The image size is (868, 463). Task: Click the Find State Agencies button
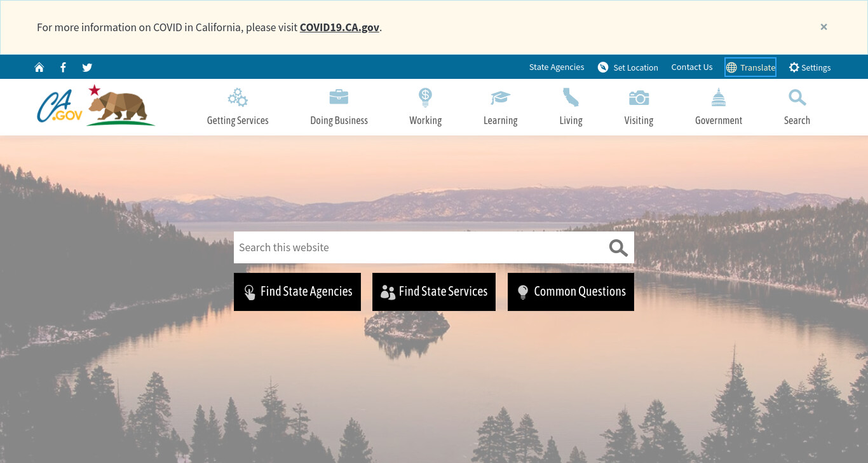[x=297, y=292]
